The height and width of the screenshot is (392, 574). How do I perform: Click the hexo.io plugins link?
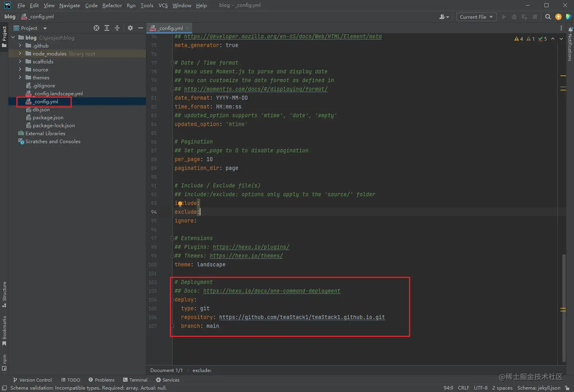coord(251,247)
